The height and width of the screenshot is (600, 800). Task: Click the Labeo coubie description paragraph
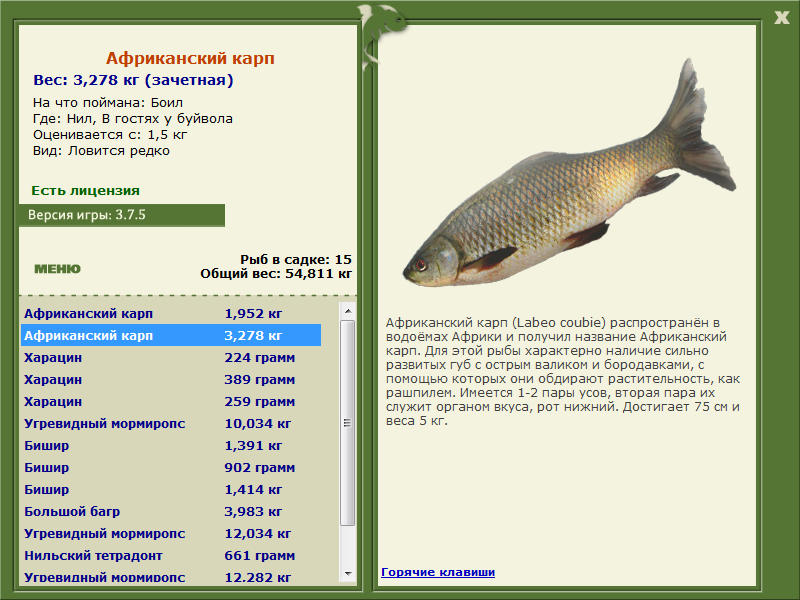tap(563, 371)
